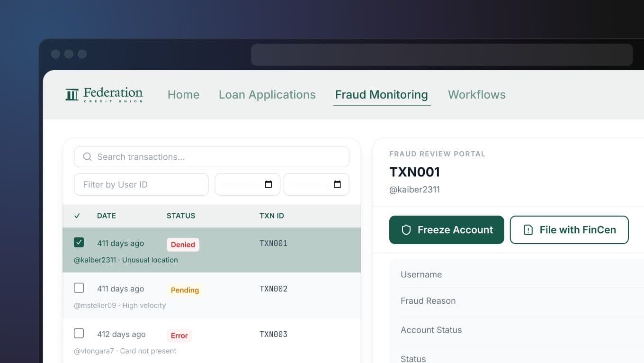Click the Freeze Account button

(x=447, y=230)
